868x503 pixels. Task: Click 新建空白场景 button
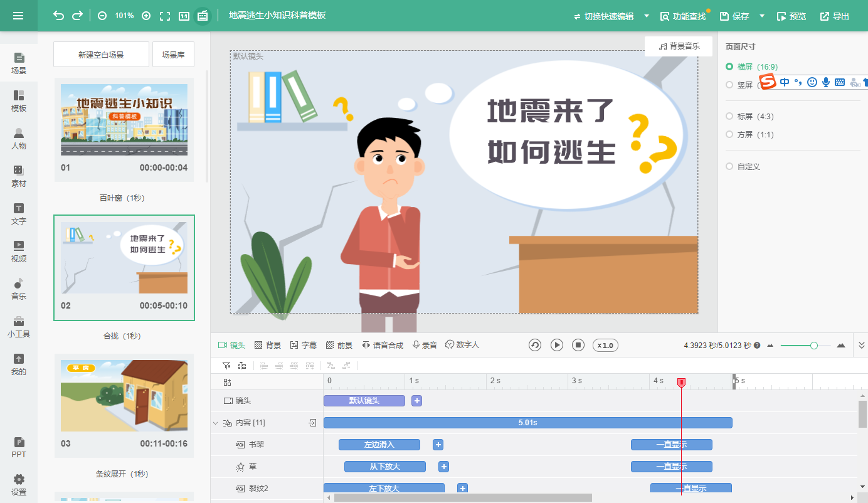(x=101, y=55)
